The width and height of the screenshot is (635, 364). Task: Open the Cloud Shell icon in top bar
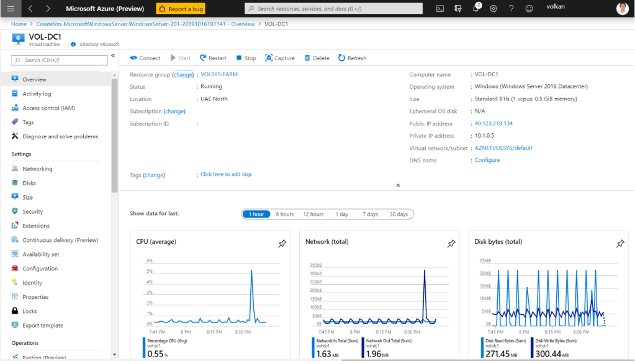pyautogui.click(x=440, y=9)
